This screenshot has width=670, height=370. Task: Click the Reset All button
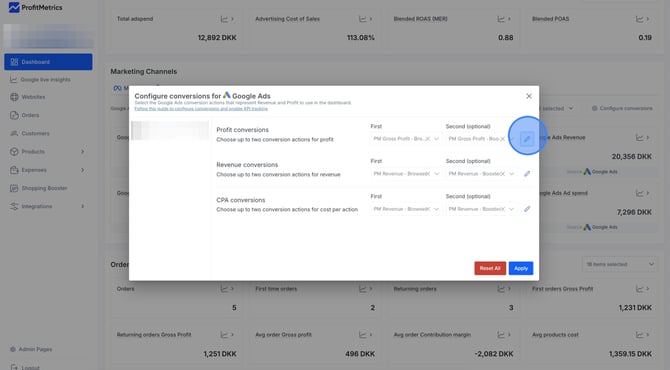(490, 268)
